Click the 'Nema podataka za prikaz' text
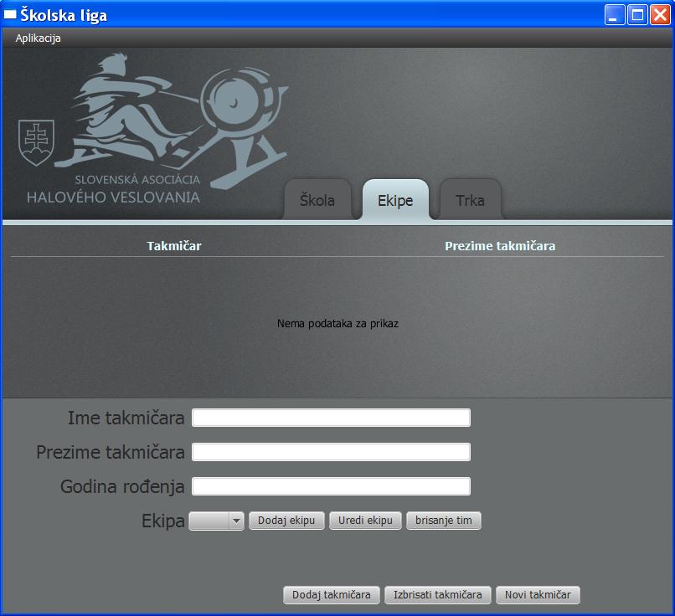Viewport: 675px width, 616px height. pyautogui.click(x=338, y=324)
